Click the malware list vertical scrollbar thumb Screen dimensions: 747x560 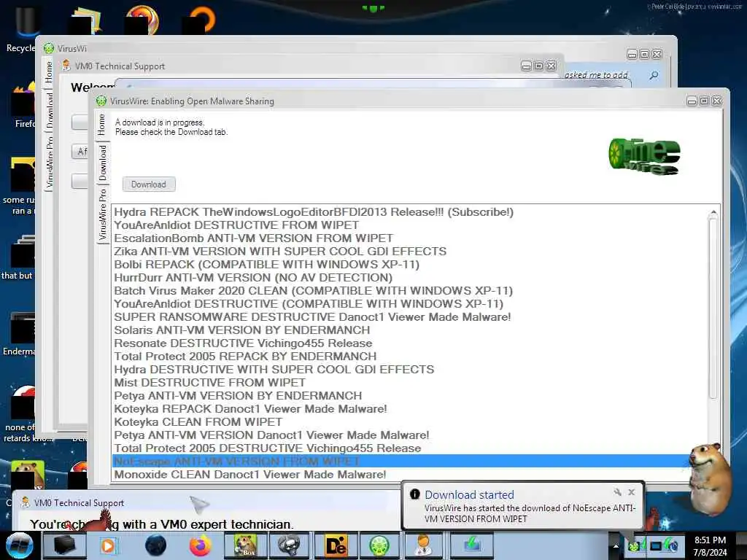[x=713, y=308]
